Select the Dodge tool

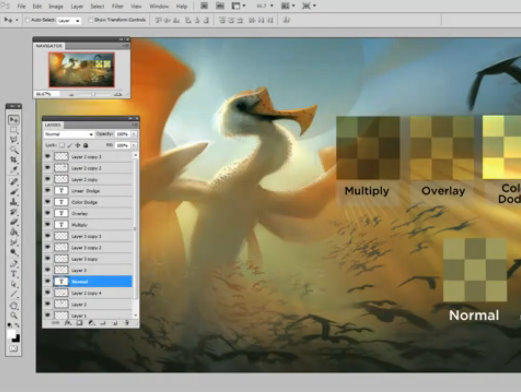coord(14,253)
